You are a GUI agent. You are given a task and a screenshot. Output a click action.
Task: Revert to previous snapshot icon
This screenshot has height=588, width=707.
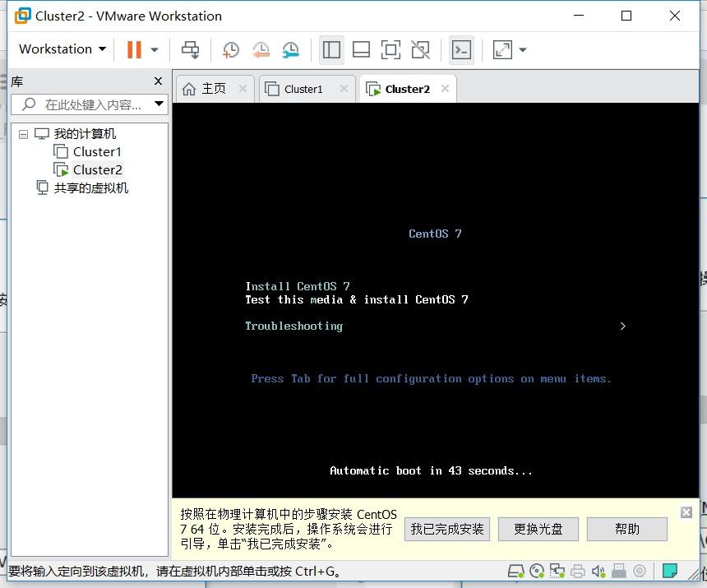point(261,49)
